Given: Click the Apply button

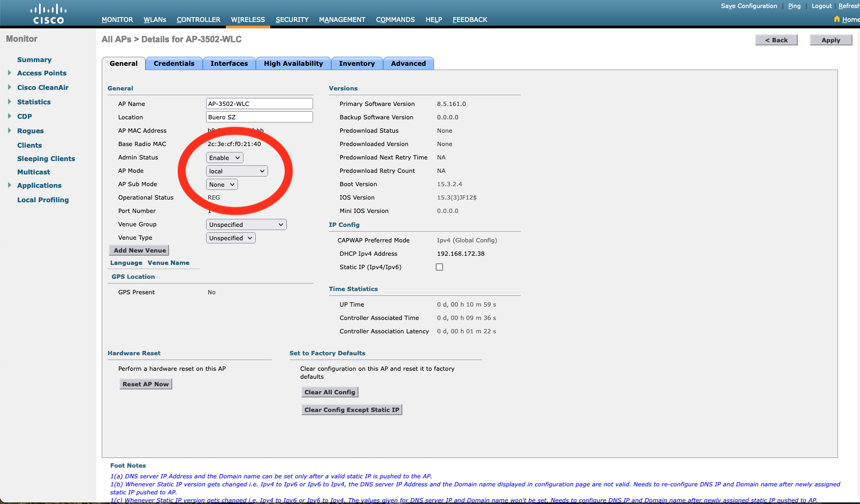Looking at the screenshot, I should click(x=831, y=40).
